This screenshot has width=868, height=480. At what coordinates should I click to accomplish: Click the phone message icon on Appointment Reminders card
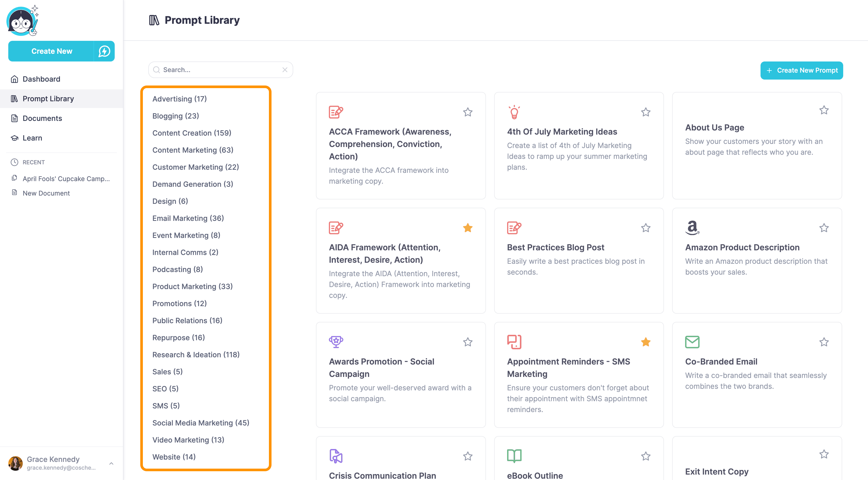514,342
